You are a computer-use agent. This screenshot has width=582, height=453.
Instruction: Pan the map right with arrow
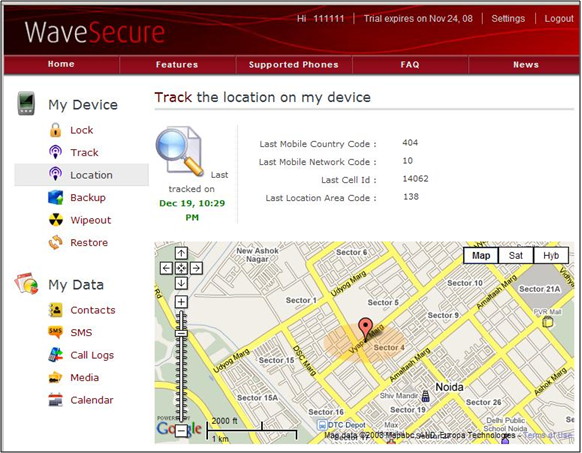click(x=196, y=268)
